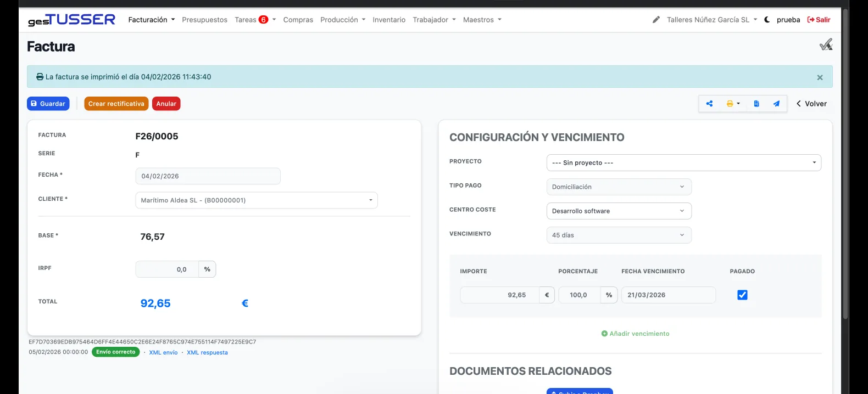Log out with the Salir link
The height and width of the screenshot is (394, 868).
pyautogui.click(x=819, y=20)
